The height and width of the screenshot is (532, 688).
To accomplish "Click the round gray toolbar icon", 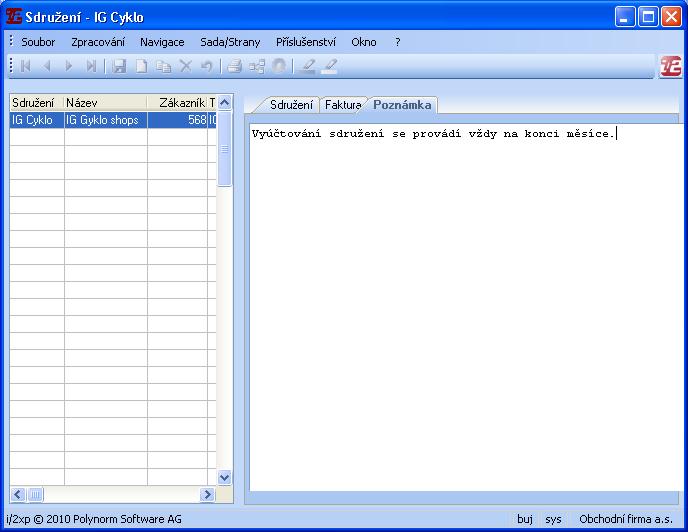I will pos(279,66).
